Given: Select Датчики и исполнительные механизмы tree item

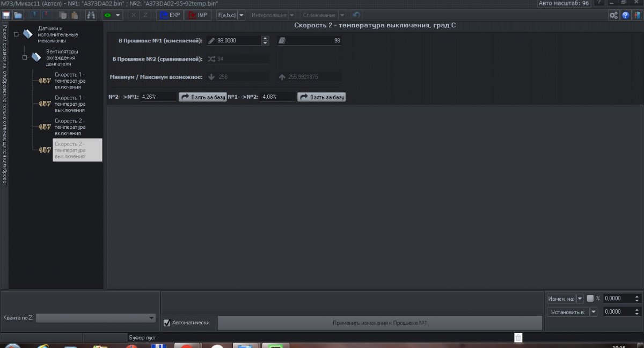Looking at the screenshot, I should (58, 34).
